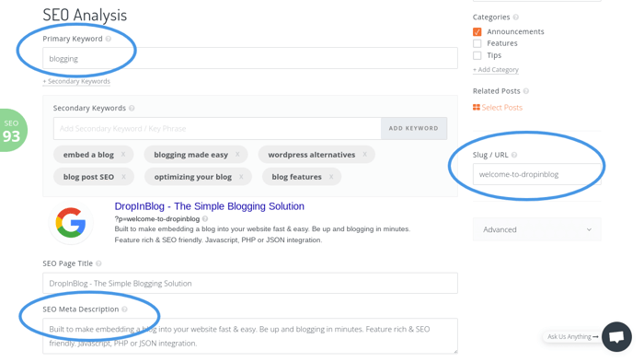
Task: Click the Select Posts grid icon
Action: click(477, 108)
